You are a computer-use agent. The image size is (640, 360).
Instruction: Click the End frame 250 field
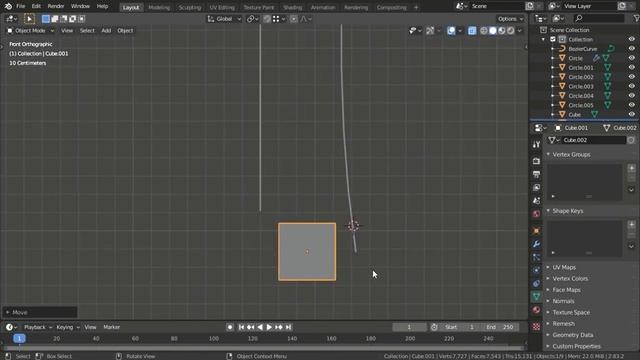pos(499,327)
